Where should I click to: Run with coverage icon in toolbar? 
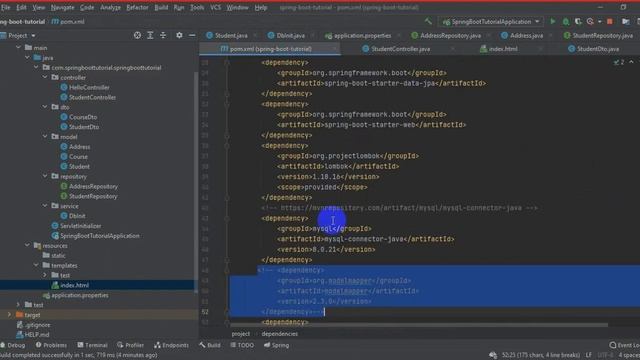coord(578,22)
